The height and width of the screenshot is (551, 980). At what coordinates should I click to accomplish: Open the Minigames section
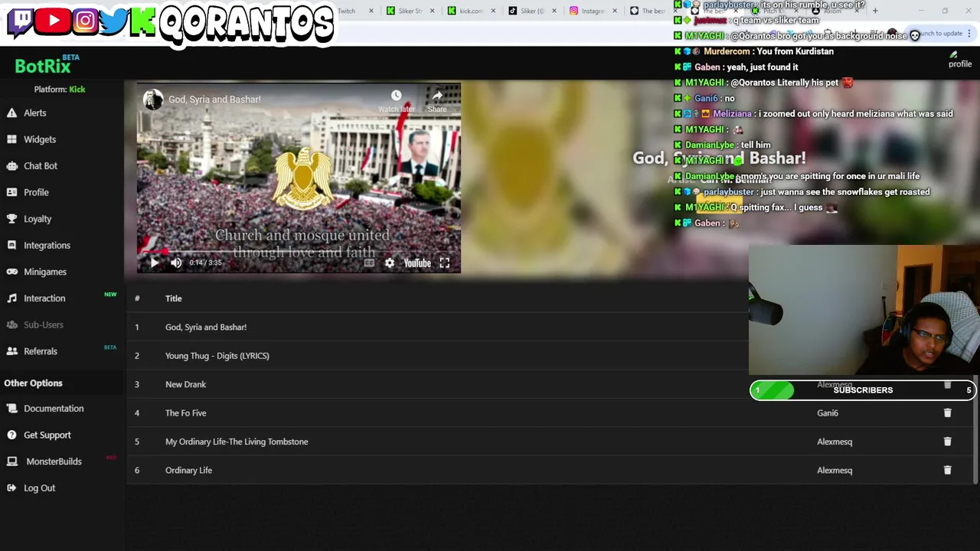(44, 272)
